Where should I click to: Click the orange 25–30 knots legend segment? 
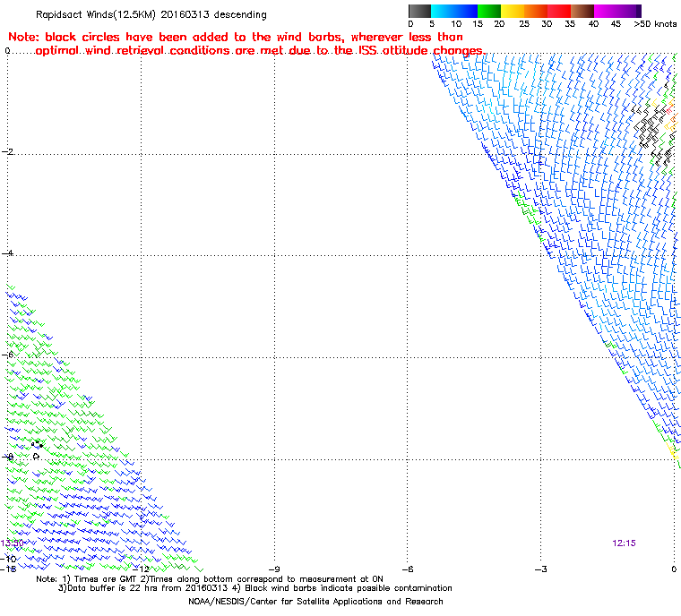coord(536,11)
